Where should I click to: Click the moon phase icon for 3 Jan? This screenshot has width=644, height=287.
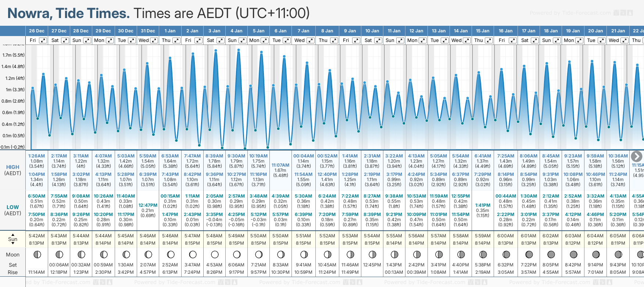pyautogui.click(x=215, y=254)
